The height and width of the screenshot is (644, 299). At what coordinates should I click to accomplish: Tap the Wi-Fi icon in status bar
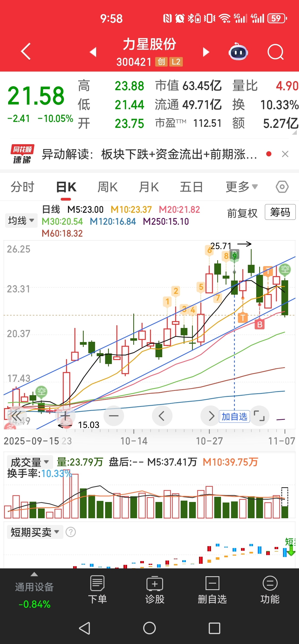pyautogui.click(x=225, y=18)
